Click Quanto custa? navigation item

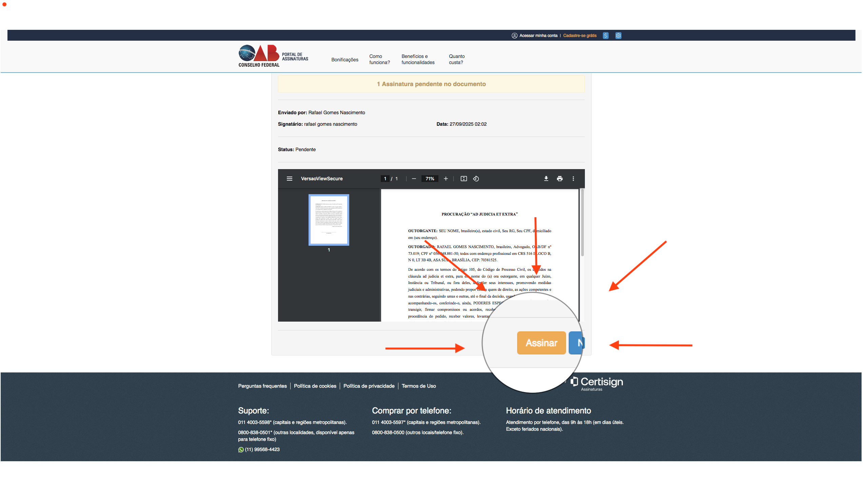457,59
